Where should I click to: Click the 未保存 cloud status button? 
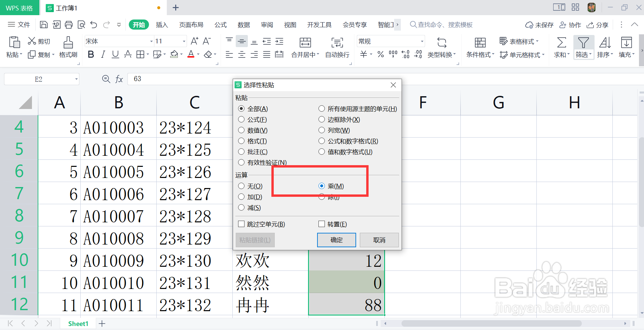[539, 25]
